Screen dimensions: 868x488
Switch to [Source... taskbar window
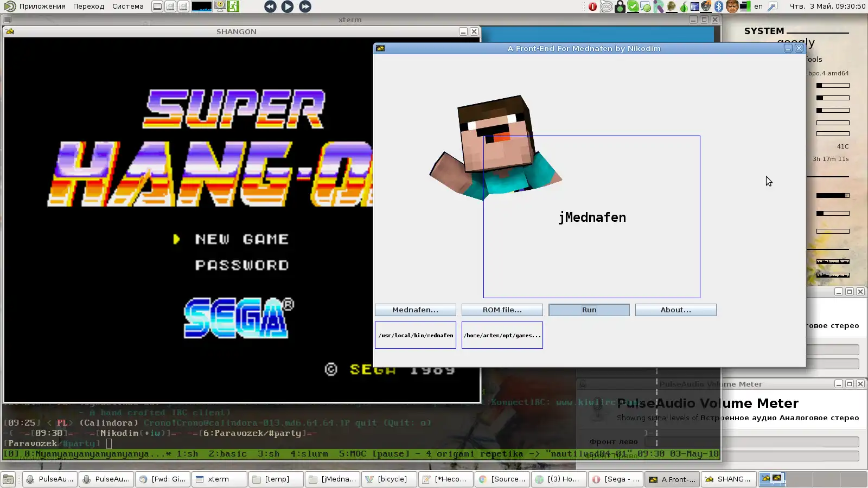(501, 479)
